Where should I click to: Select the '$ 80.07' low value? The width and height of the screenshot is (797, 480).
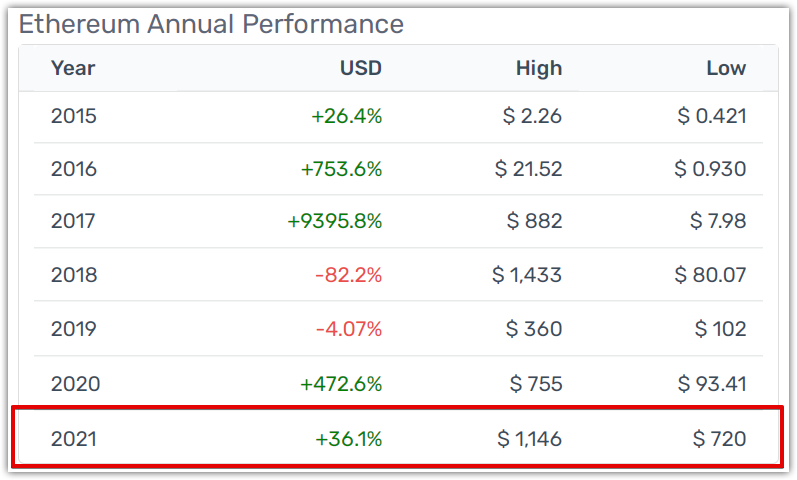710,275
